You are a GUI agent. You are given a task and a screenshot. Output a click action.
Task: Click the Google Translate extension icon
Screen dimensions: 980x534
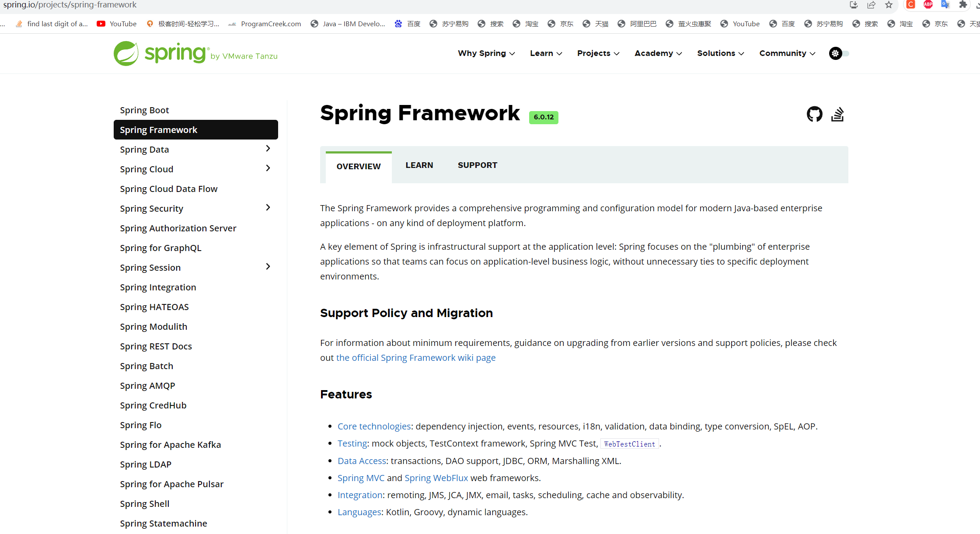click(945, 5)
